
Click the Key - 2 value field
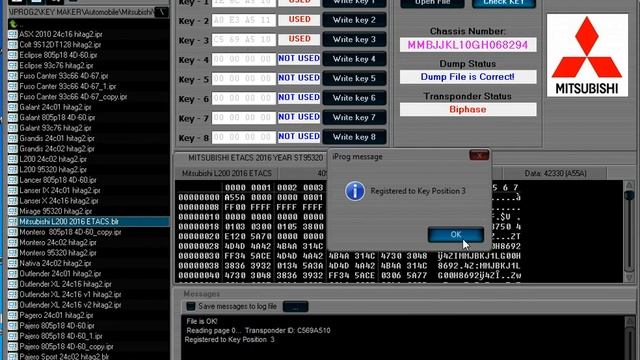[244, 20]
